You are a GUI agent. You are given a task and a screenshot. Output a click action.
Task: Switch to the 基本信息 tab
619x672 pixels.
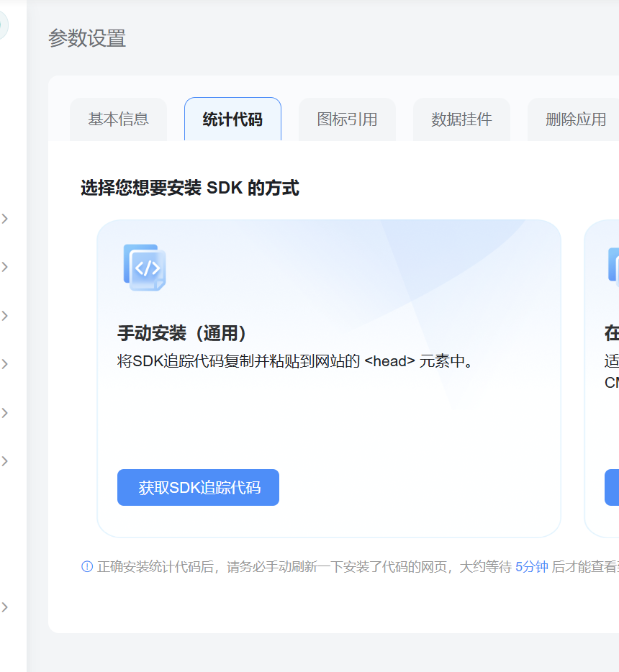click(x=118, y=119)
